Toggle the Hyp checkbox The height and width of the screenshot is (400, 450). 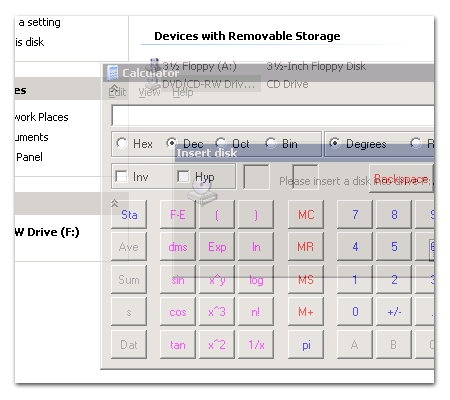[x=183, y=176]
